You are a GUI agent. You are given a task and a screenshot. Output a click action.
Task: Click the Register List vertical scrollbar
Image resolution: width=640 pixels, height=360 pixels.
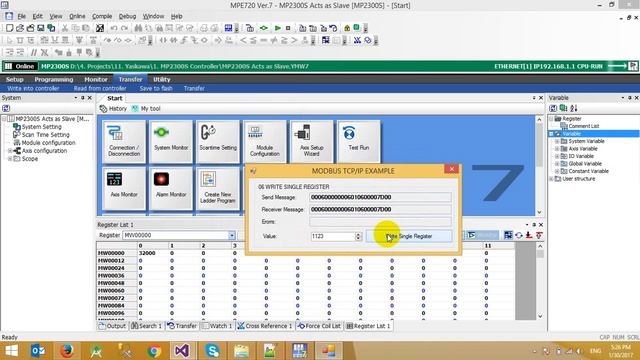tap(540, 281)
